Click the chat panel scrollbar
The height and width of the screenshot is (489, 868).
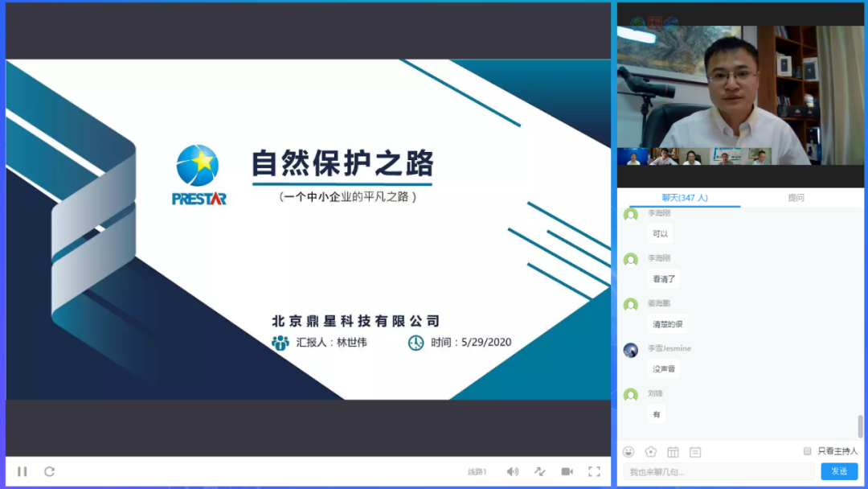(861, 425)
